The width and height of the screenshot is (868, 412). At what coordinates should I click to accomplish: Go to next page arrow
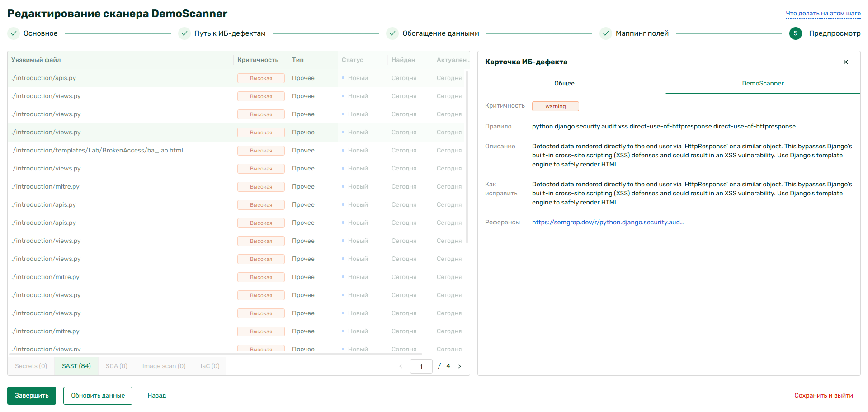[459, 366]
